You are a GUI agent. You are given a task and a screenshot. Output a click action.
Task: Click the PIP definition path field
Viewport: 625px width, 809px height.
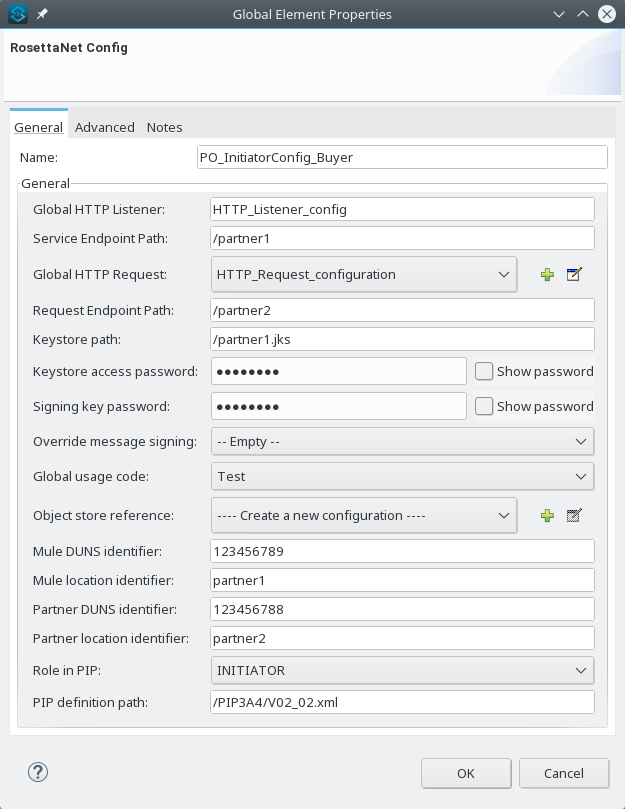pos(402,702)
